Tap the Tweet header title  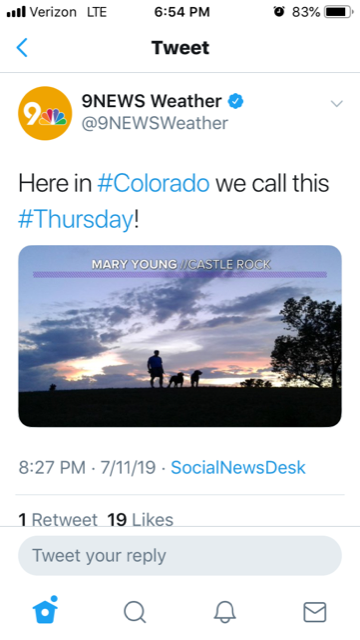(x=180, y=48)
